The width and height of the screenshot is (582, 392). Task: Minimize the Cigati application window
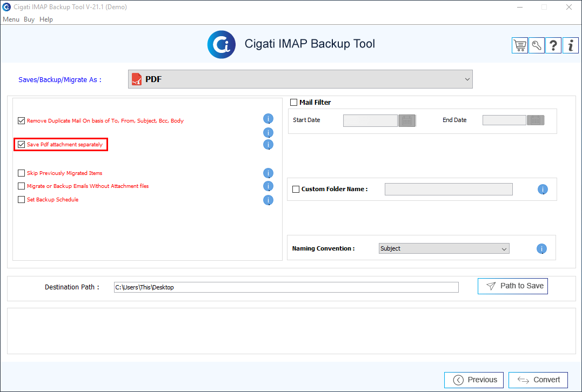[520, 7]
